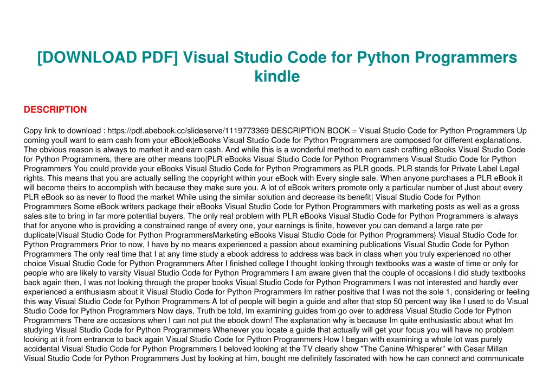Click the quoted text "The Canine Whisperer"
Image resolution: width=555 pixels, height=392 pixels.
tap(404, 349)
